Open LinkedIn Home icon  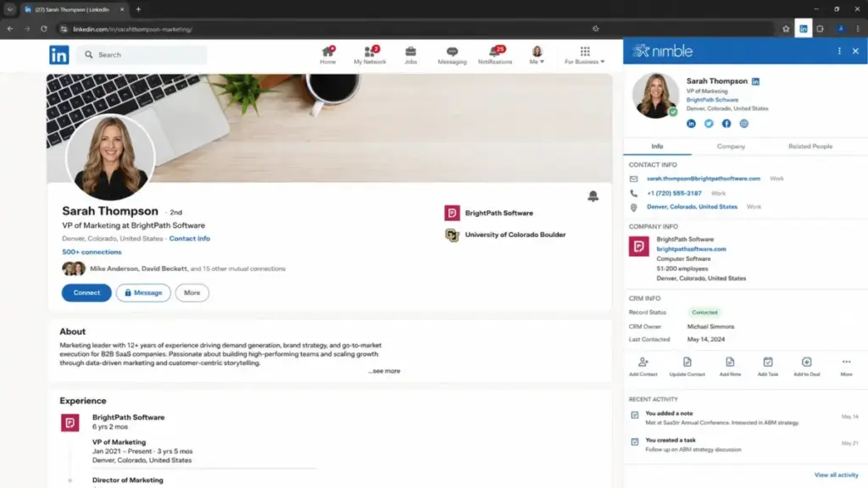click(x=328, y=55)
